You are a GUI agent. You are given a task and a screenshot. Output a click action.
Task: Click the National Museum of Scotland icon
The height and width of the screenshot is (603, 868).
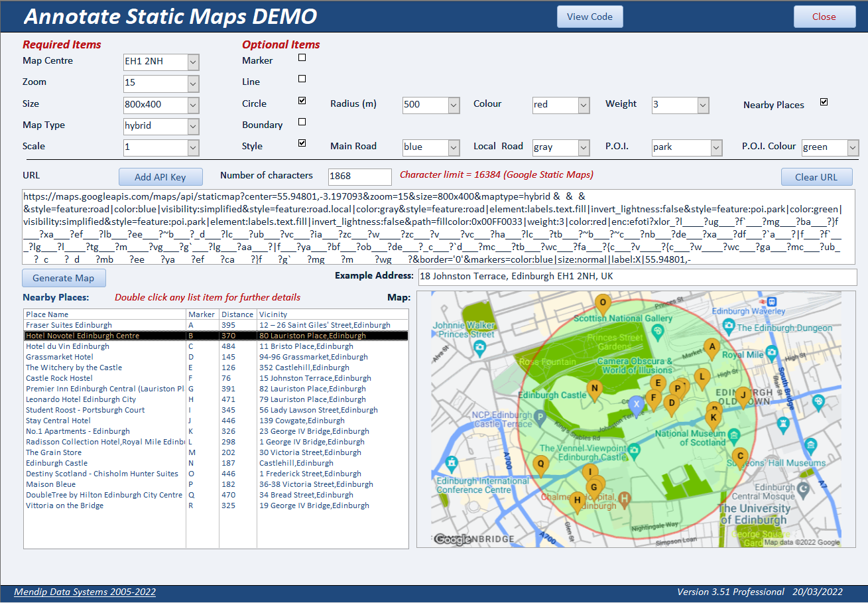[733, 435]
